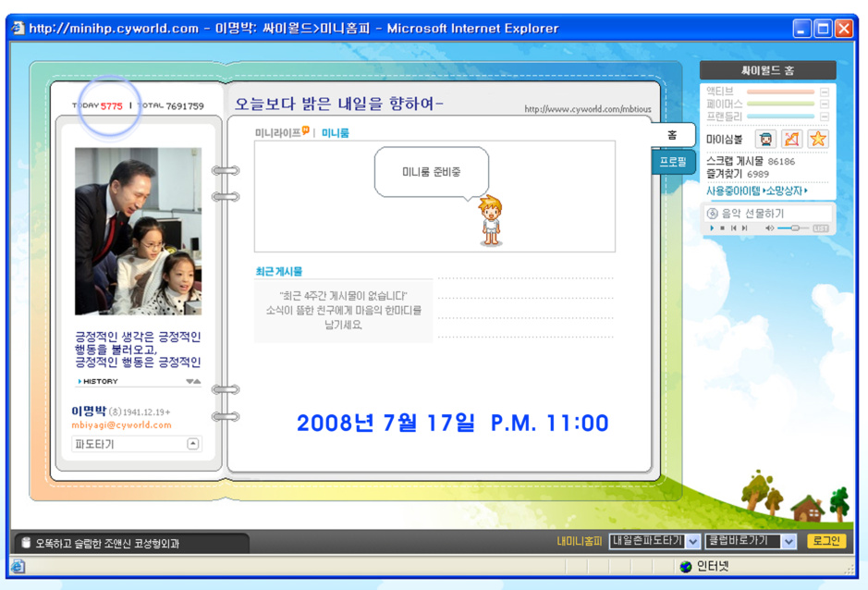Click the birthdate text 1941.12.19
Viewport: 868px width, 590px height.
[x=144, y=412]
